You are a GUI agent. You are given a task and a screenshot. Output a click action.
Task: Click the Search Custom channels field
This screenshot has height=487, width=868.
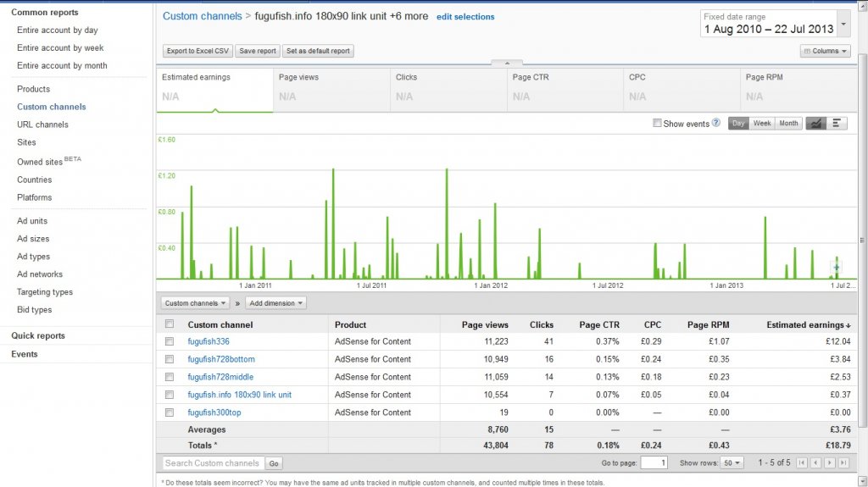[x=213, y=463]
